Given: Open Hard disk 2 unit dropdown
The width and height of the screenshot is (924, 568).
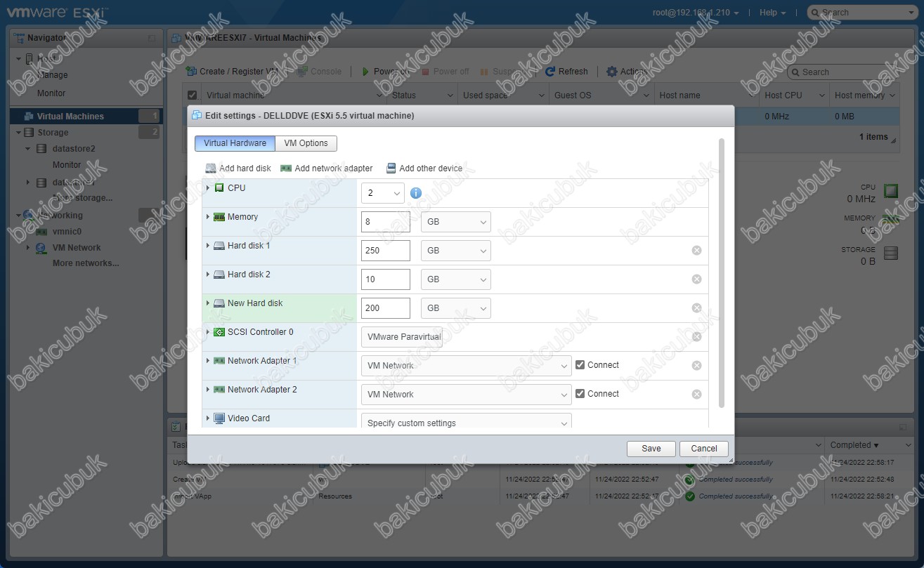Looking at the screenshot, I should click(x=456, y=279).
